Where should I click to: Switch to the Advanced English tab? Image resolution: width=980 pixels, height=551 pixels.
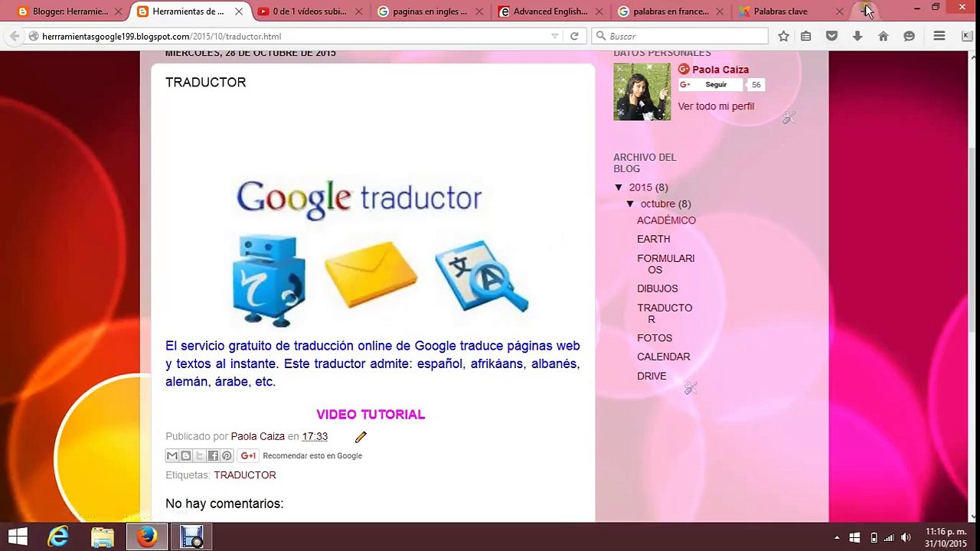550,11
